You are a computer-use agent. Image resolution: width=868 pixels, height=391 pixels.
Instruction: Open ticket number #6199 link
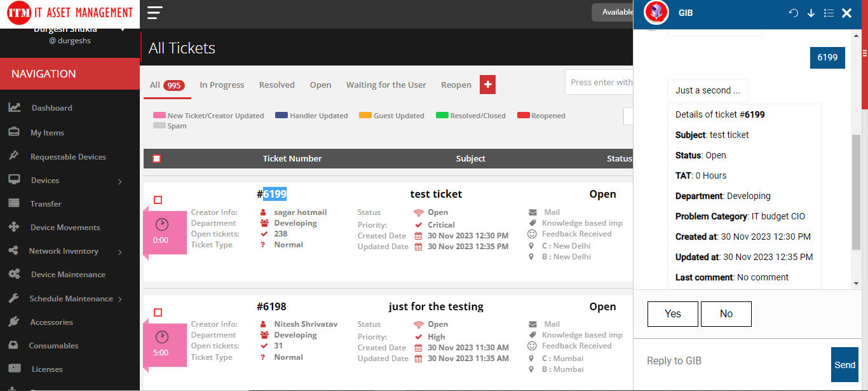[x=272, y=194]
